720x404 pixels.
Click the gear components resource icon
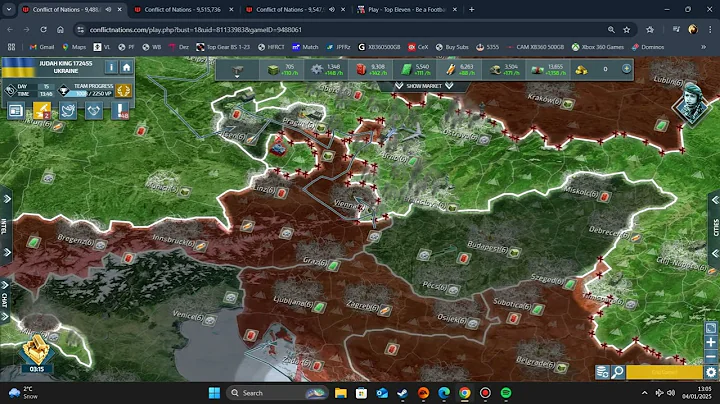[x=317, y=70]
